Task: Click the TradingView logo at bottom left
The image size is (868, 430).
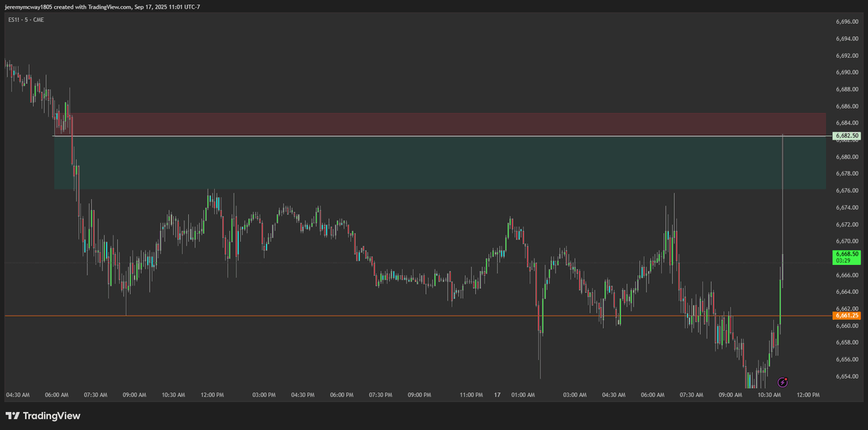Action: [43, 416]
